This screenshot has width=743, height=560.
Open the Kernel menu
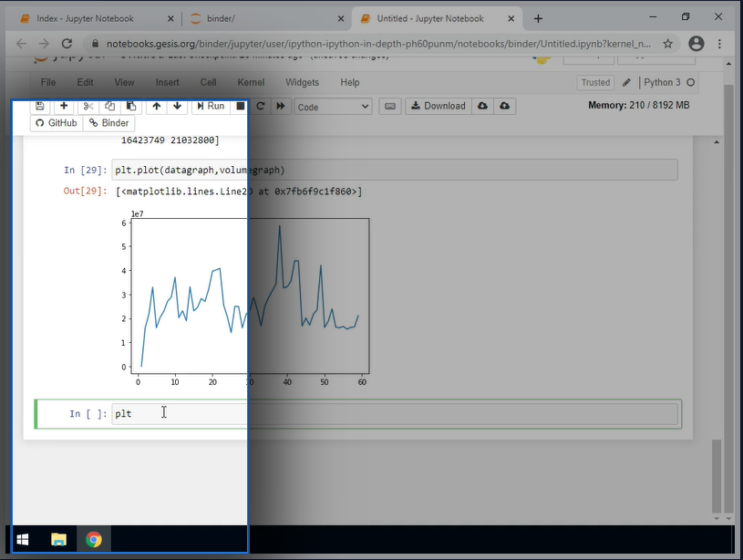tap(251, 82)
